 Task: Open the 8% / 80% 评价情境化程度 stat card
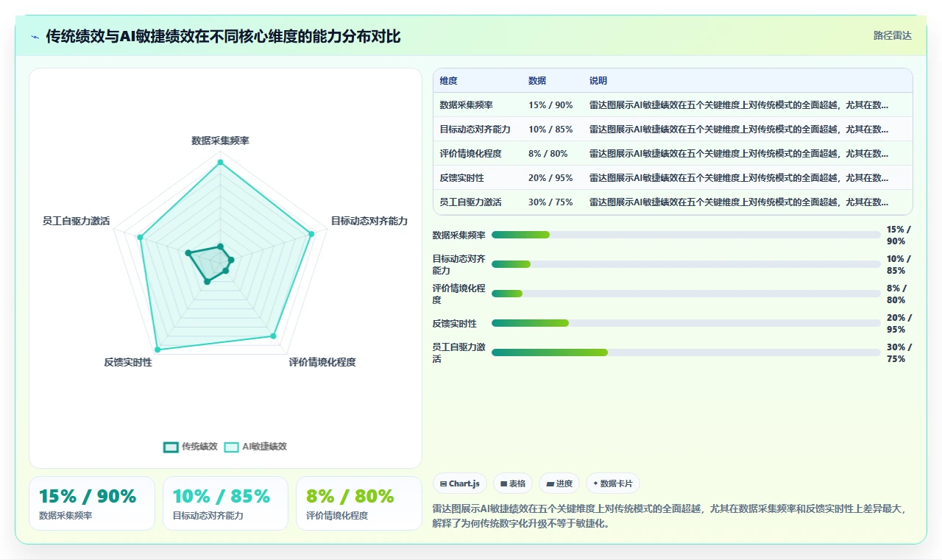click(x=359, y=503)
